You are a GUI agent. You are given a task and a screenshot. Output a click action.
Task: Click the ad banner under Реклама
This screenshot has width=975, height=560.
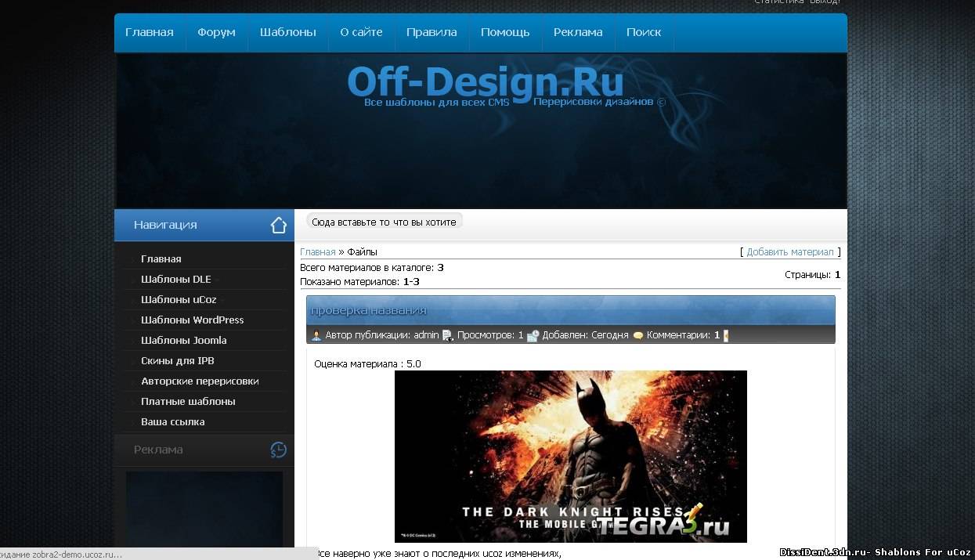pyautogui.click(x=204, y=509)
